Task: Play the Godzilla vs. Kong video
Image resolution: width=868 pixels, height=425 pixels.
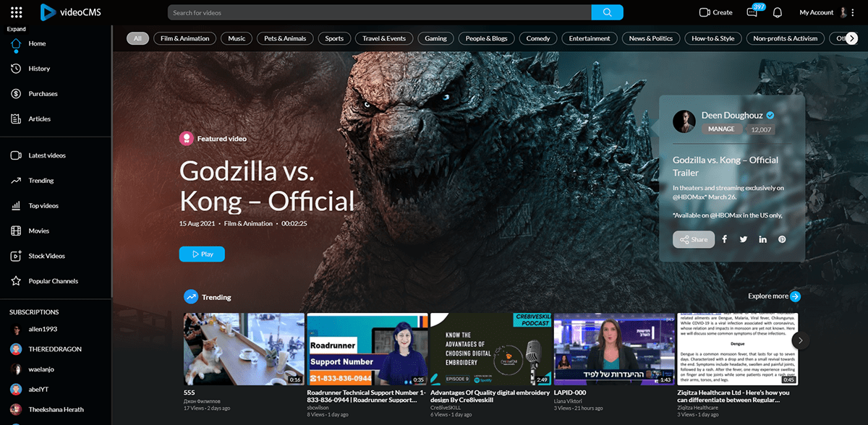Action: (x=202, y=254)
